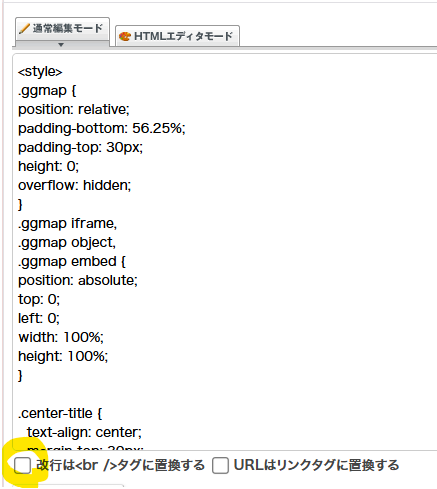
Task: Click the URLはリンクタグに置換する label text
Action: pos(316,465)
